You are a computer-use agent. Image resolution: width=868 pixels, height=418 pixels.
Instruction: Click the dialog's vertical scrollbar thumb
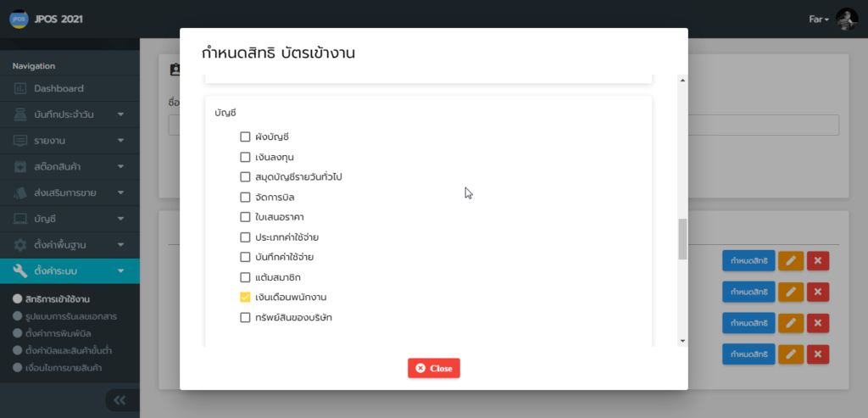click(682, 239)
